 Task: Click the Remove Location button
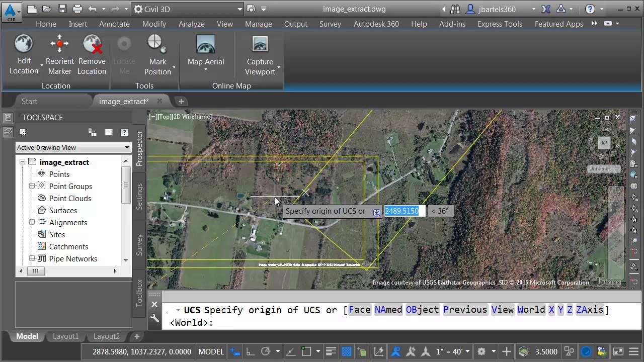tap(92, 55)
